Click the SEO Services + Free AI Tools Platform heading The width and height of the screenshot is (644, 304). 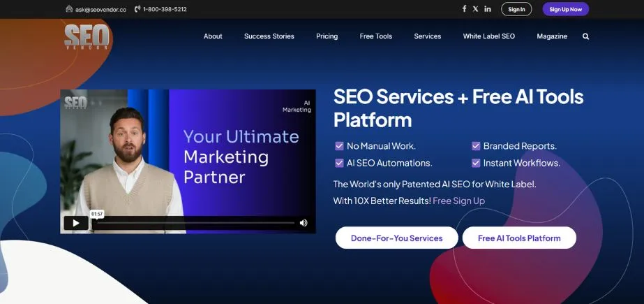458,108
